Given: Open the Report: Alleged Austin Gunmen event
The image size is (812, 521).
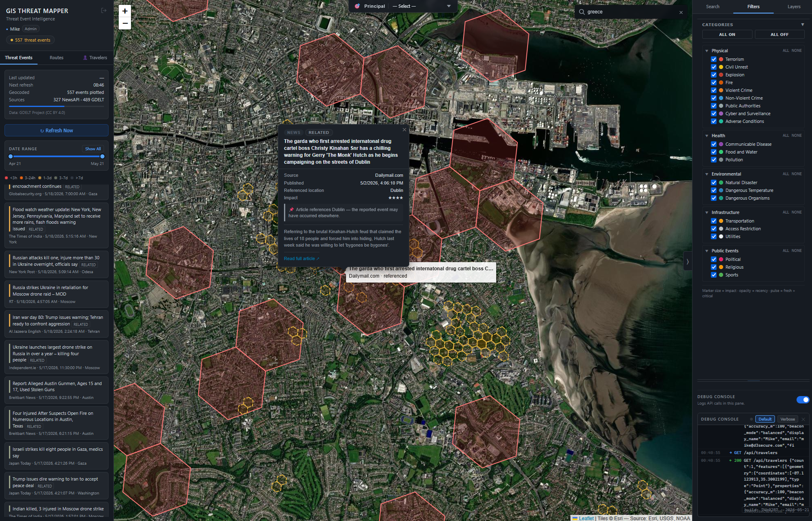Looking at the screenshot, I should (x=56, y=390).
